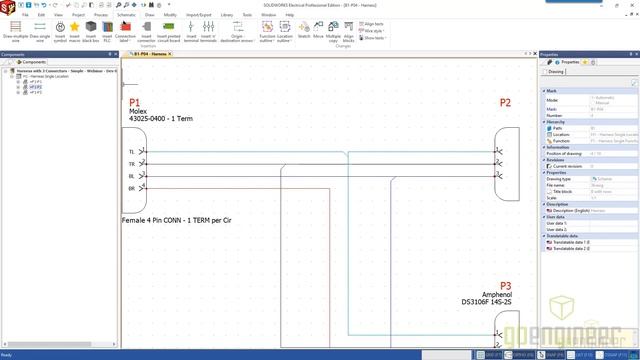Toggle ORTHO mode in status bar

(519, 355)
